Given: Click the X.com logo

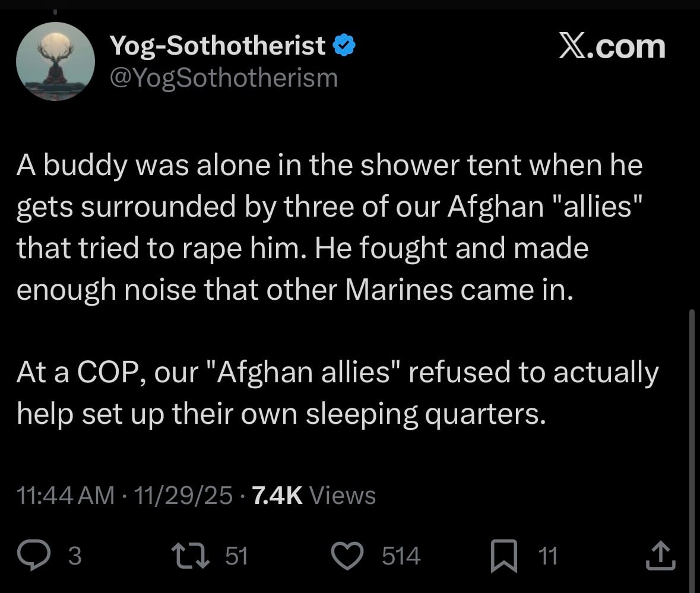Looking at the screenshot, I should pos(612,46).
